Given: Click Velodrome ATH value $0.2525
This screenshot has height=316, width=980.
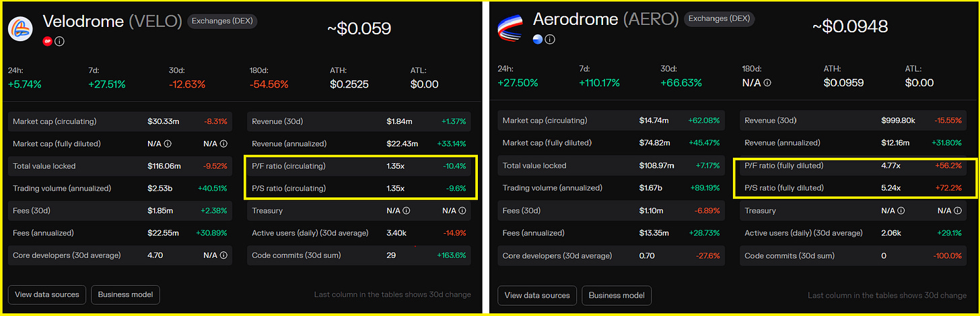Looking at the screenshot, I should [349, 84].
